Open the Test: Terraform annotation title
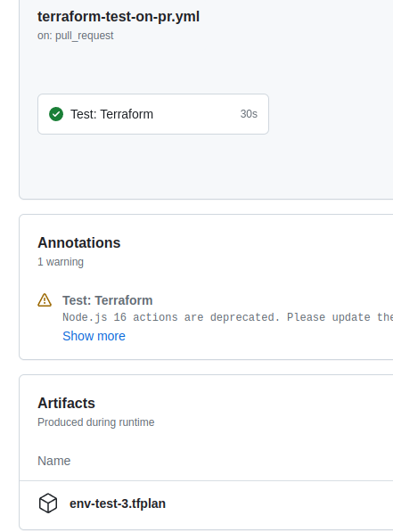393x532 pixels. coord(108,300)
